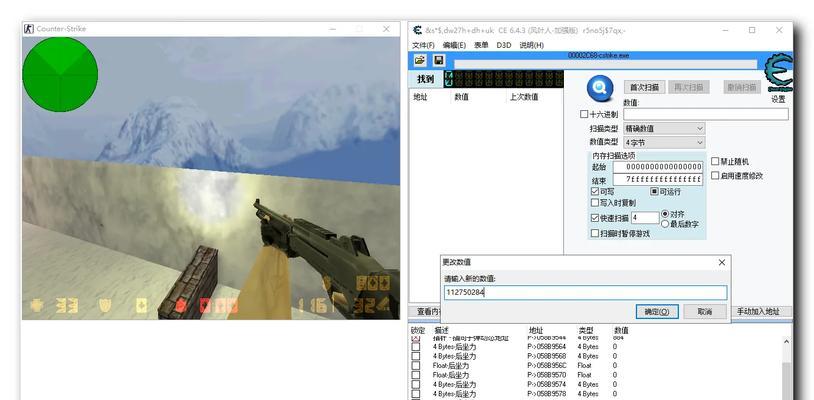
Task: Click the Cheat Engine title bar icon
Action: click(x=417, y=30)
